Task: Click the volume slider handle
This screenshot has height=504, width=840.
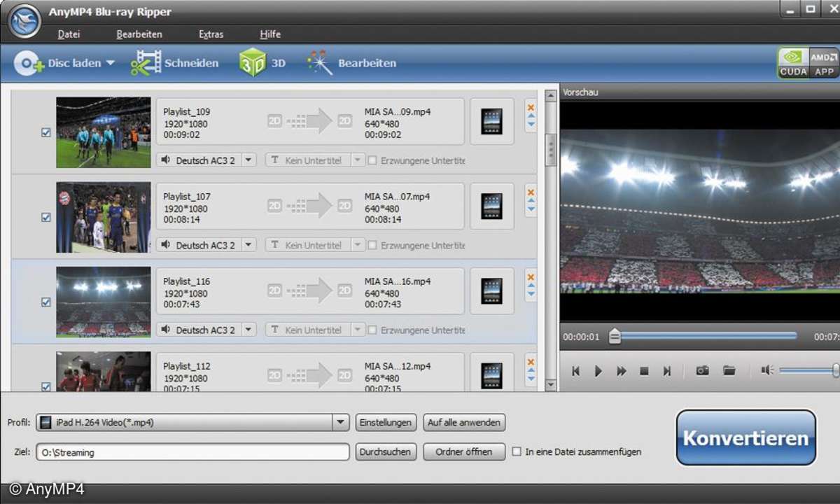Action: coord(836,370)
